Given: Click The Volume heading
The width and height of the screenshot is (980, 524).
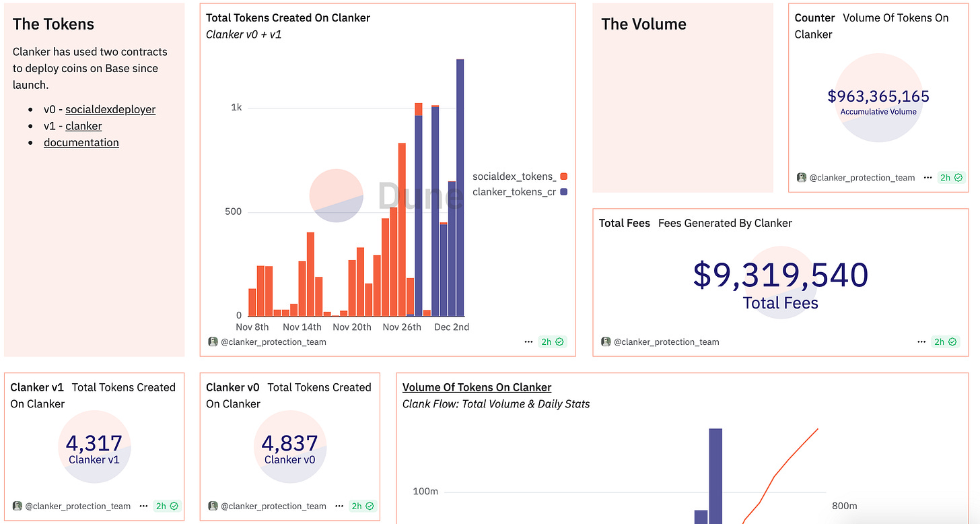Looking at the screenshot, I should pyautogui.click(x=643, y=24).
